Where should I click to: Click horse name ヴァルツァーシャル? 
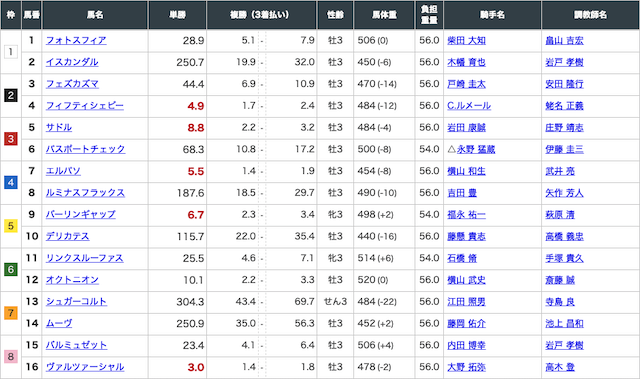[x=84, y=367]
